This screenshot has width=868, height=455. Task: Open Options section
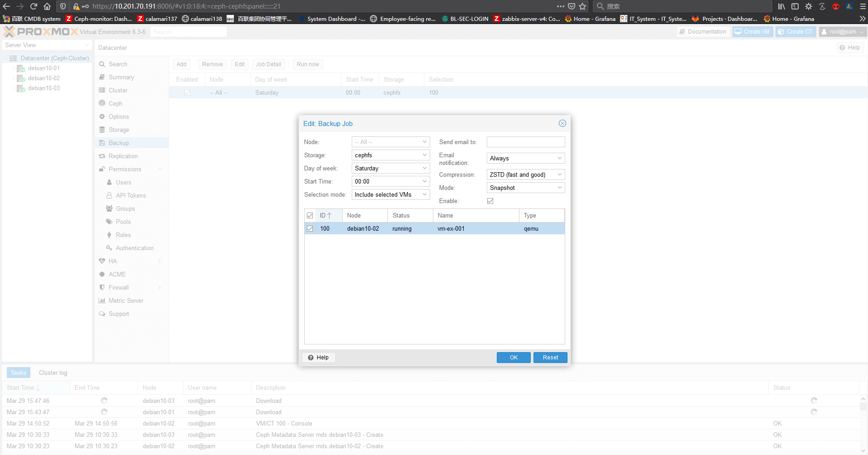click(119, 117)
